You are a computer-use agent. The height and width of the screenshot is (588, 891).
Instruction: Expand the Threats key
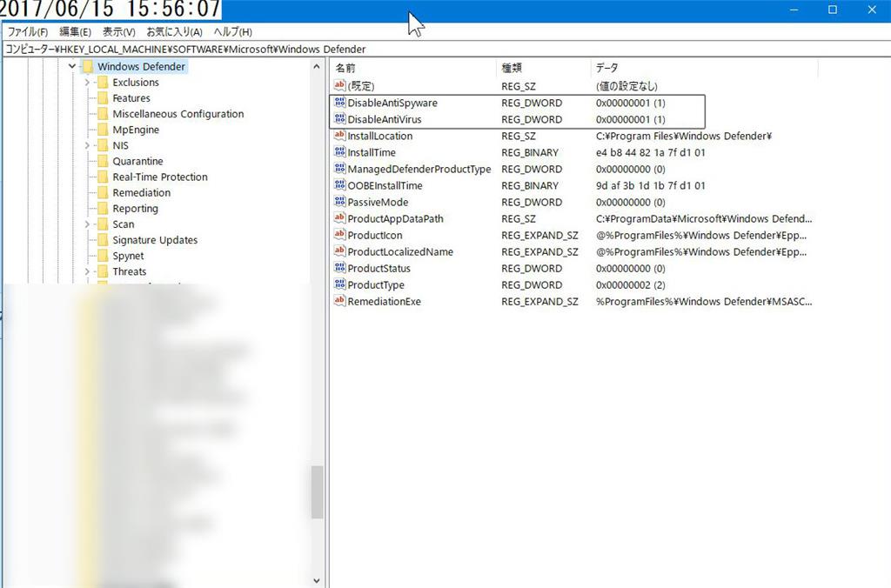pos(87,271)
